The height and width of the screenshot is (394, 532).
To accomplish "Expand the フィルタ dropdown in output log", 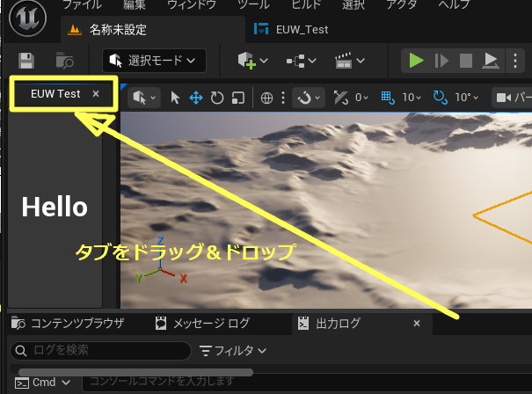I will click(x=234, y=351).
